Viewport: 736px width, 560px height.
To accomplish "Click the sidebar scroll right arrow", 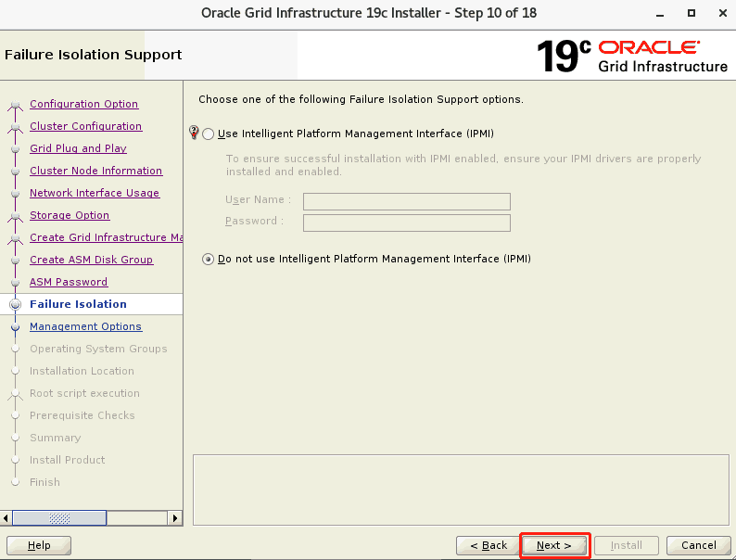I will pos(175,518).
